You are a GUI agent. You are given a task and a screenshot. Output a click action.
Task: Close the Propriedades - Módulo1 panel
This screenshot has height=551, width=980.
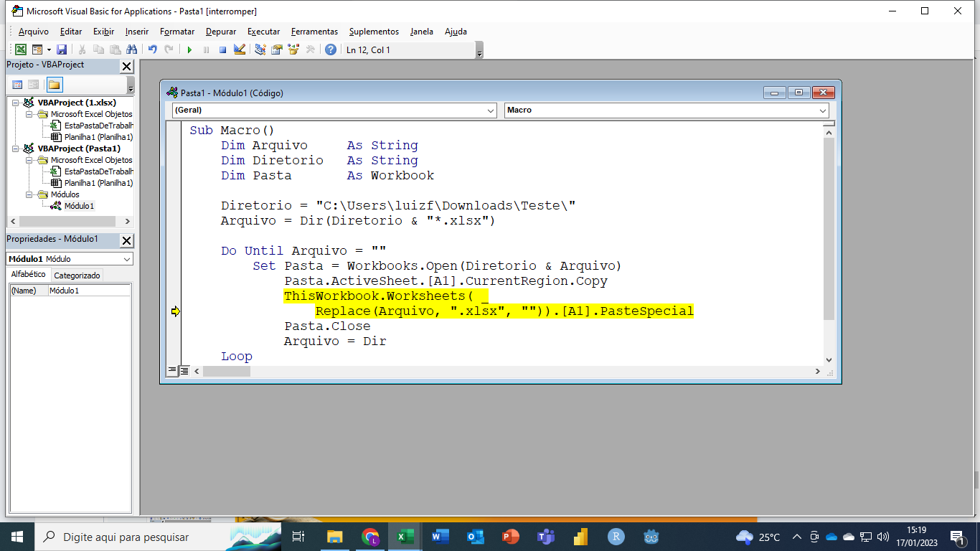tap(126, 241)
